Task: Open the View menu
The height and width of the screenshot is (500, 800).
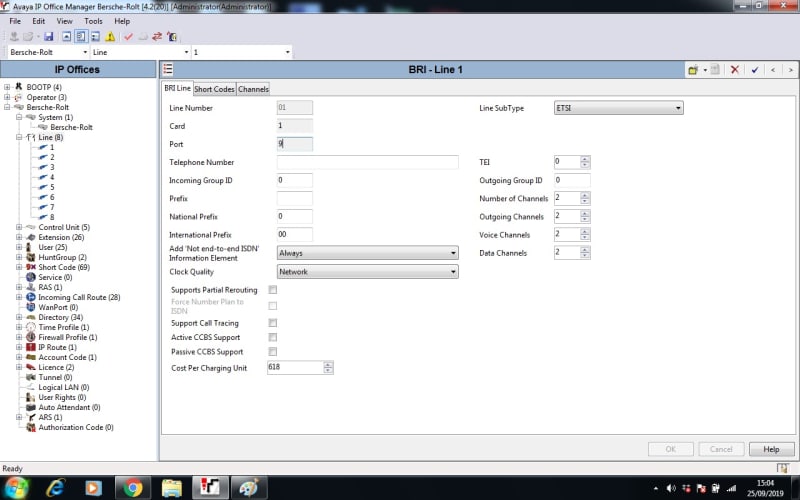Action: coord(64,21)
